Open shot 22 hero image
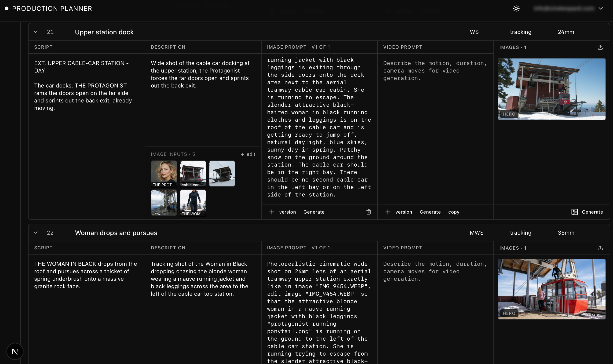Viewport: 613px width, 364px height. [551, 289]
